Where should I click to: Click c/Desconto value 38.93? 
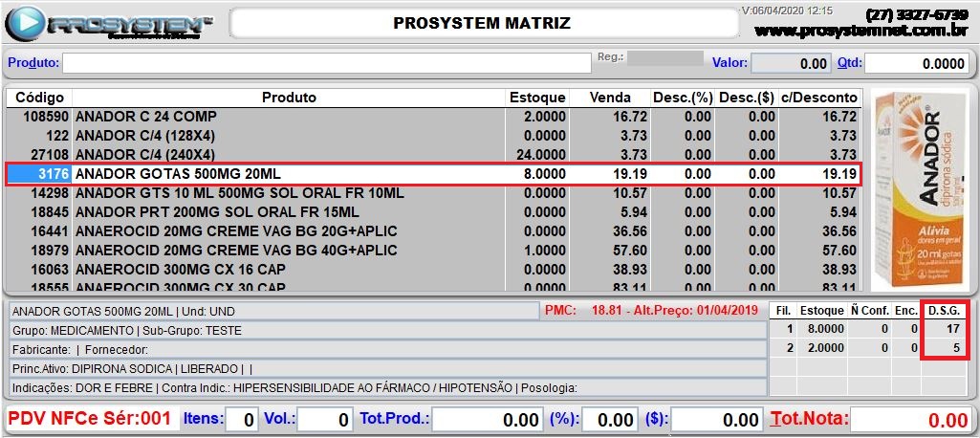(839, 270)
